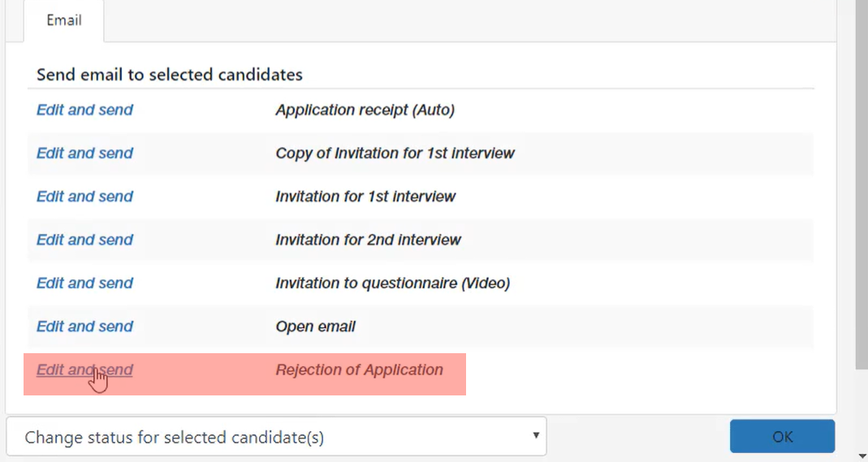Screen dimensions: 868x462
Task: Select the Open email template name
Action: point(316,326)
